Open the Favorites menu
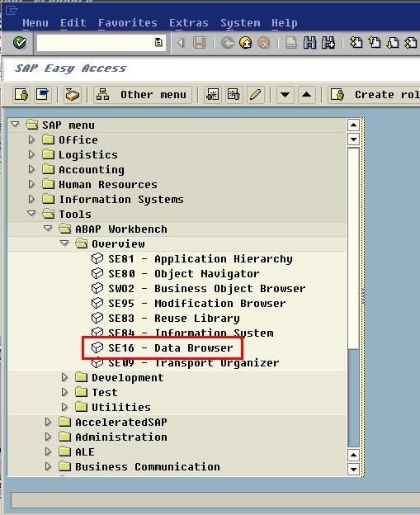420x515 pixels. point(128,23)
